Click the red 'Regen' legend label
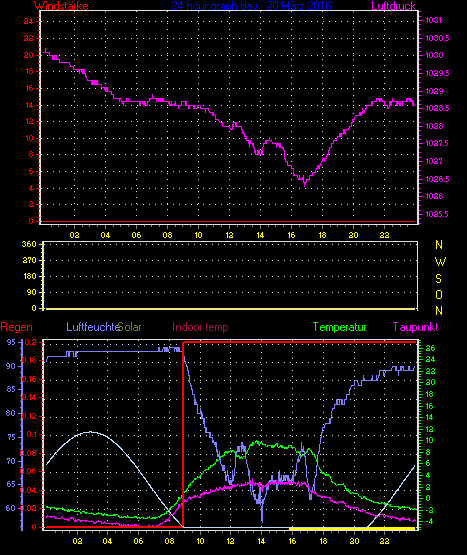This screenshot has width=467, height=555. [x=16, y=327]
